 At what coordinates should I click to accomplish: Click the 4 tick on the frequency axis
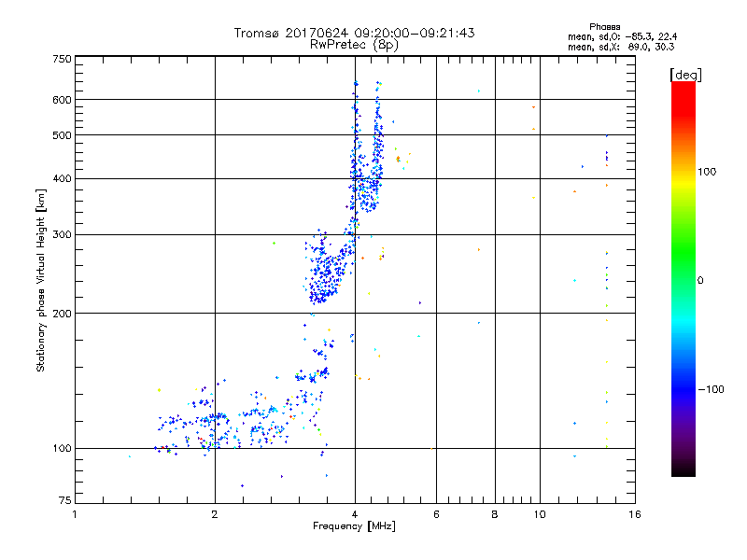(354, 514)
